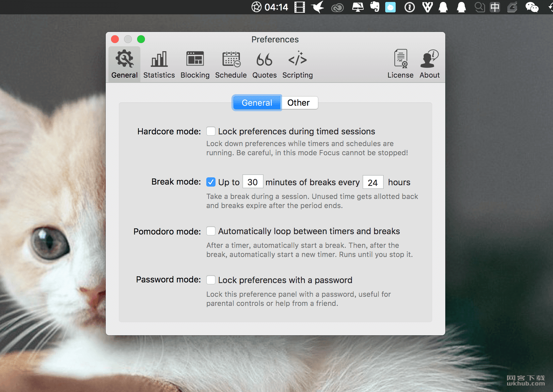Click the first QQ penguin icon in menu bar
The width and height of the screenshot is (553, 392).
click(x=443, y=7)
